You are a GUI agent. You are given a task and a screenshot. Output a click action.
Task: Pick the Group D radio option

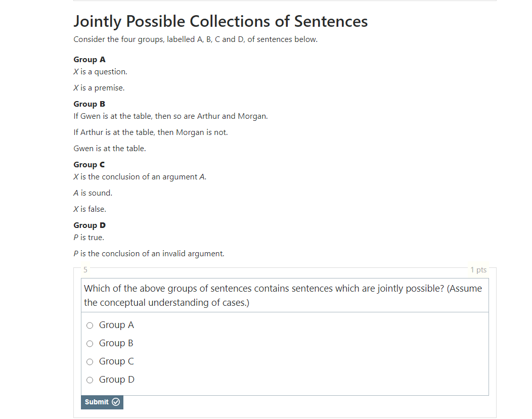pyautogui.click(x=90, y=380)
